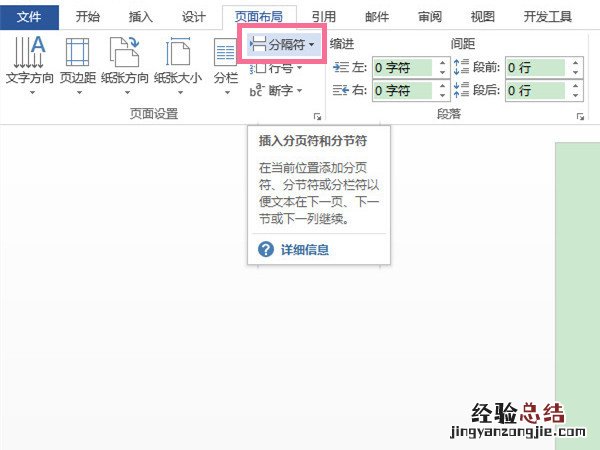Increase 段前 spacing with up arrow
The image size is (600, 450).
(x=574, y=63)
